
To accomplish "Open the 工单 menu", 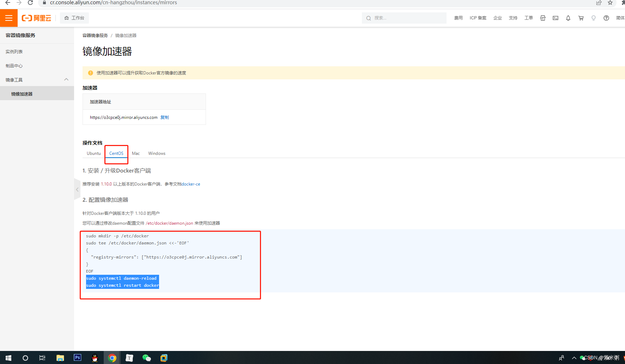I will coord(529,18).
